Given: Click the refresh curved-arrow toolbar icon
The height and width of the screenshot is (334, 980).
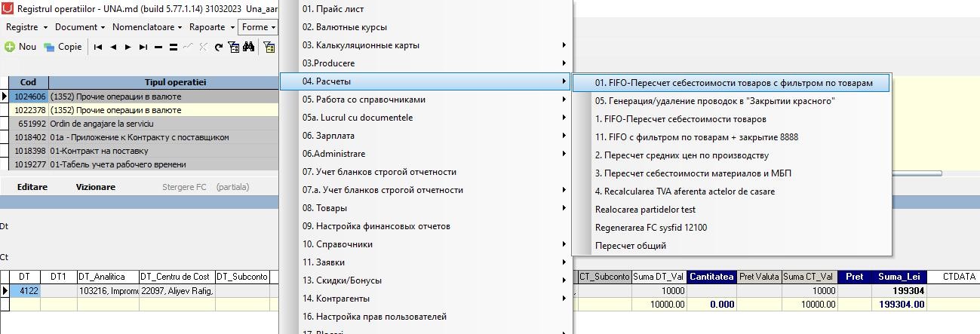Looking at the screenshot, I should tap(219, 47).
